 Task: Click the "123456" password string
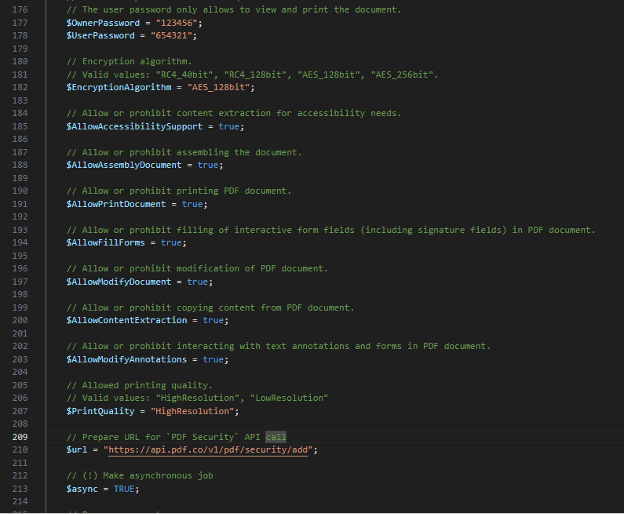pos(177,23)
